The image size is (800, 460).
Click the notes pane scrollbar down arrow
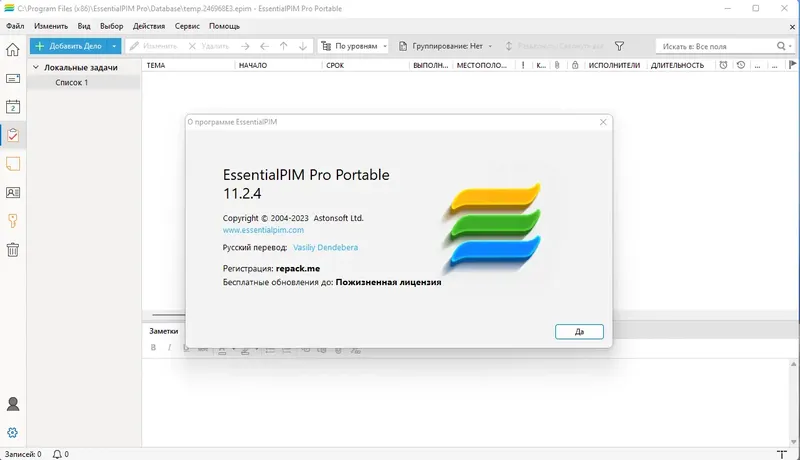[x=793, y=442]
